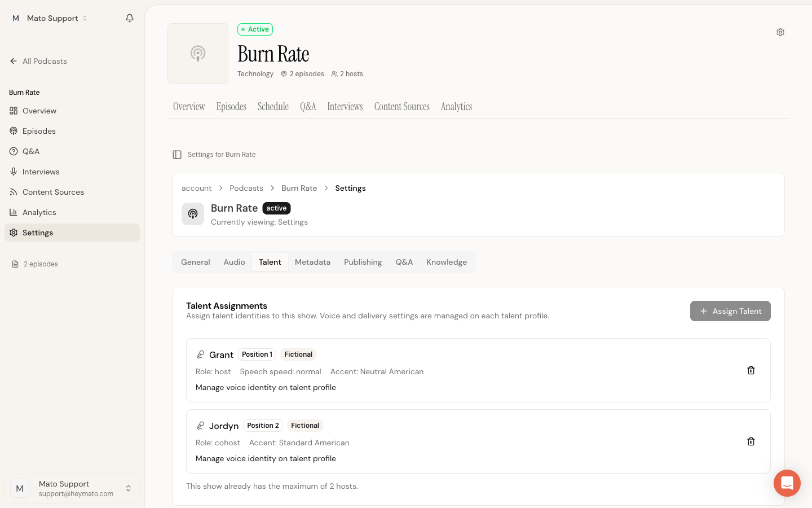
Task: Switch to the General settings tab
Action: 196,262
